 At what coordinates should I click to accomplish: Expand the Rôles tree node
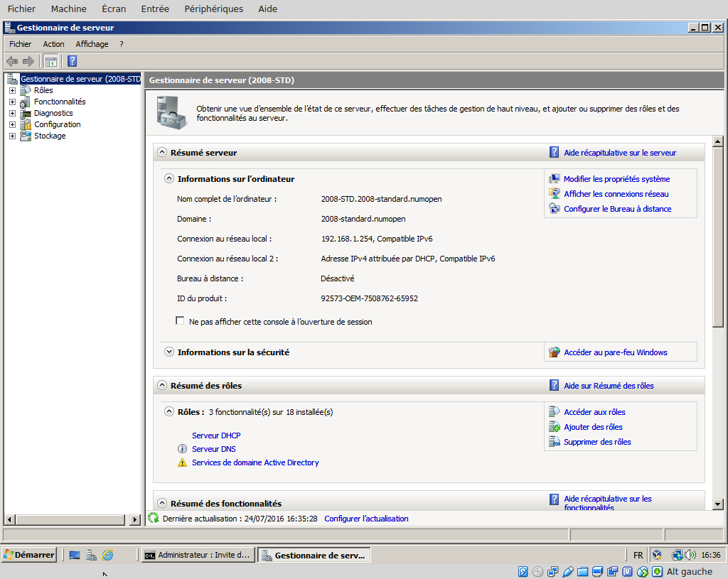pos(12,90)
